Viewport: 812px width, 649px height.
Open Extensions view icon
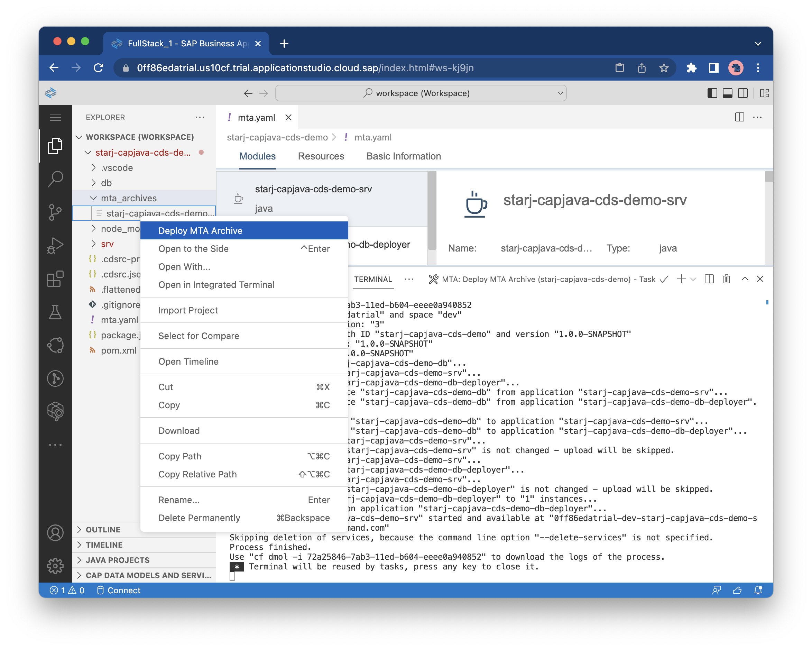click(55, 279)
